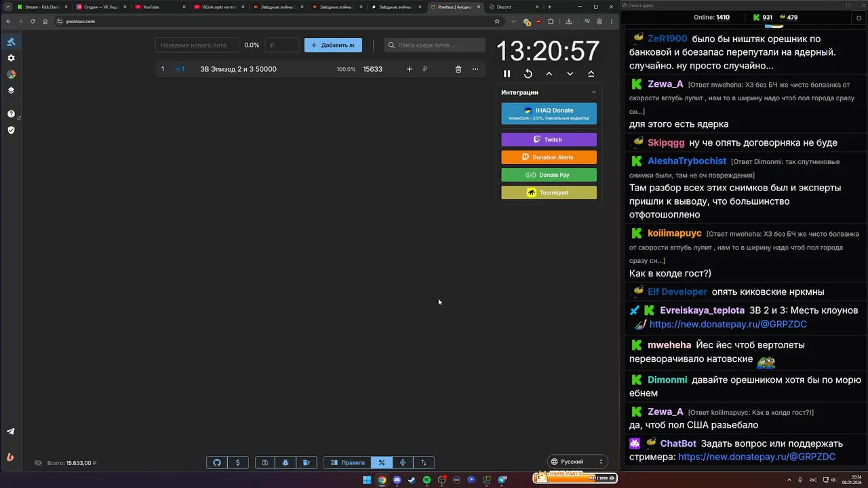
Task: Open the auction gavel page in sidebar
Action: click(x=11, y=42)
